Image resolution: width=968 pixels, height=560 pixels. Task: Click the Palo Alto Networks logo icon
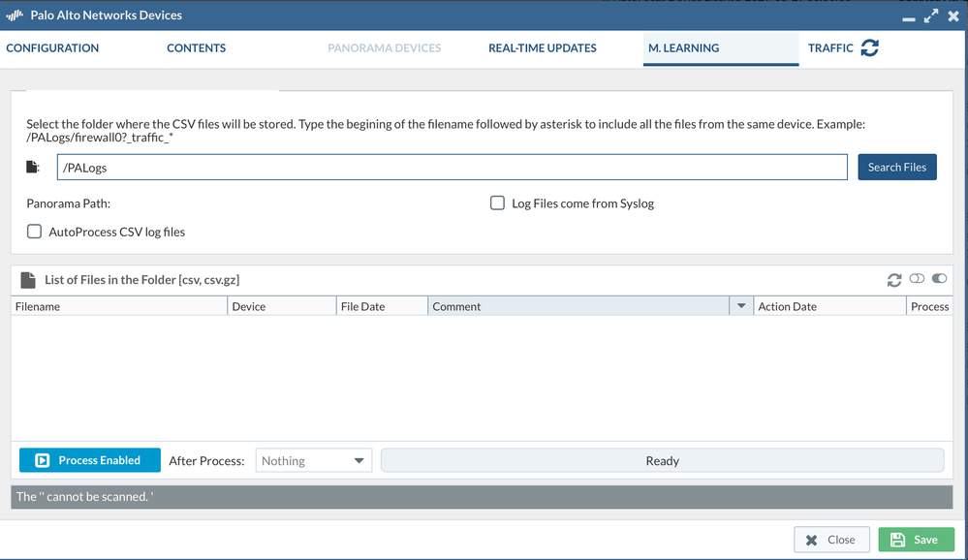tap(15, 16)
